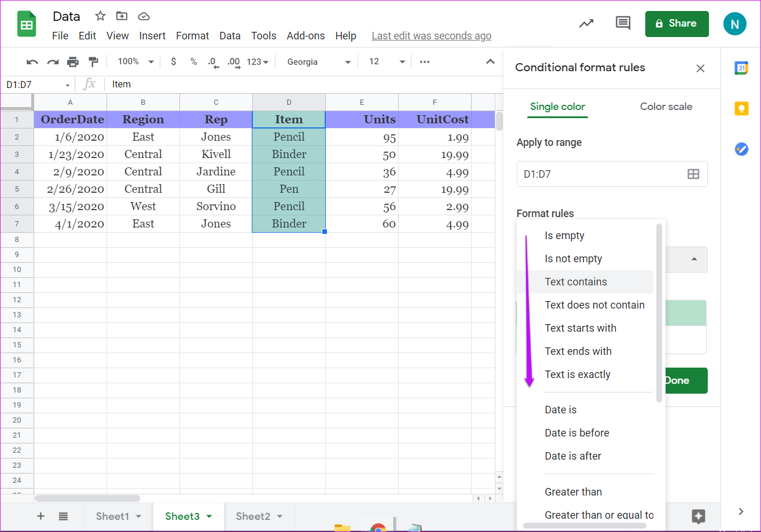Format as percent icon
This screenshot has height=532, width=761.
(193, 62)
